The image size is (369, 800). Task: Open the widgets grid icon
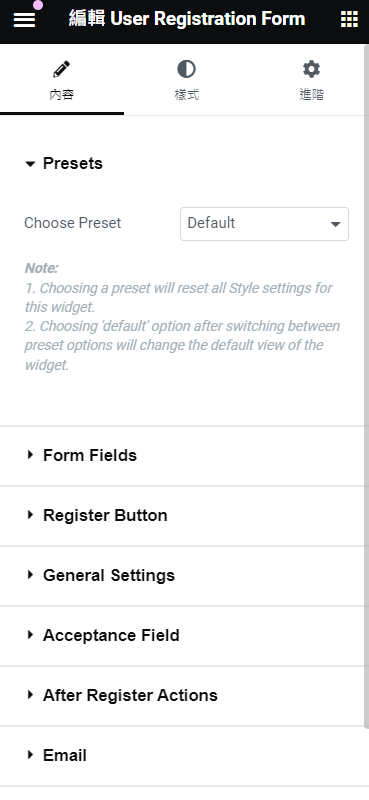click(x=349, y=20)
